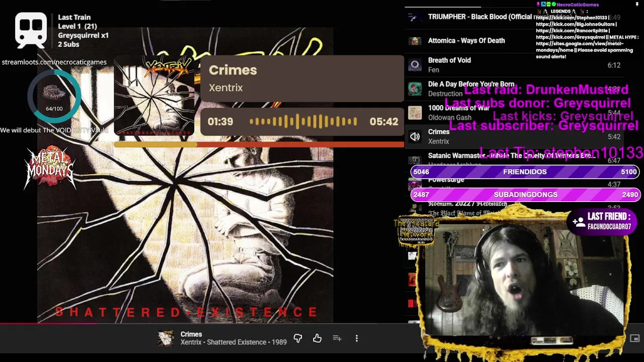644x362 pixels.
Task: Click the SUBADINGDONGS goal bar
Action: click(525, 195)
